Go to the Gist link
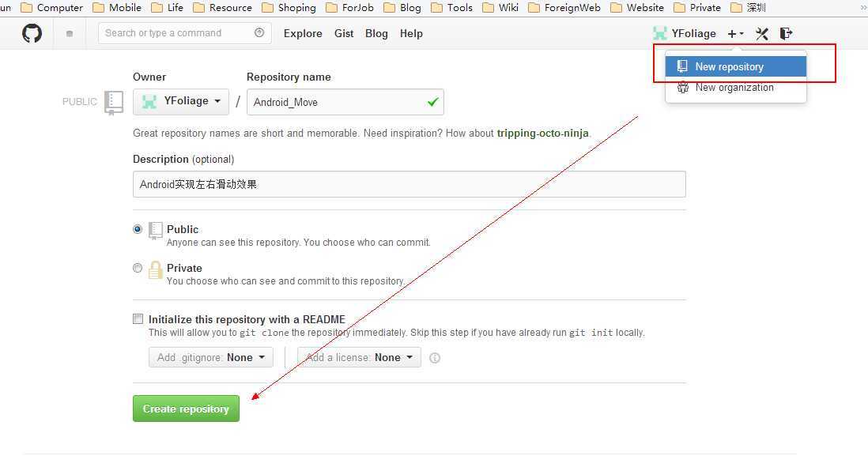868x467 pixels. 344,34
